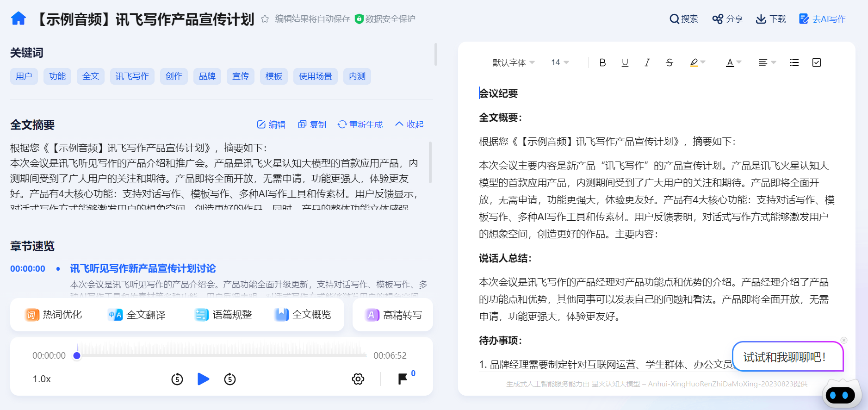This screenshot has height=410, width=868.
Task: Open 语篇规整 text tidy tool
Action: (223, 315)
